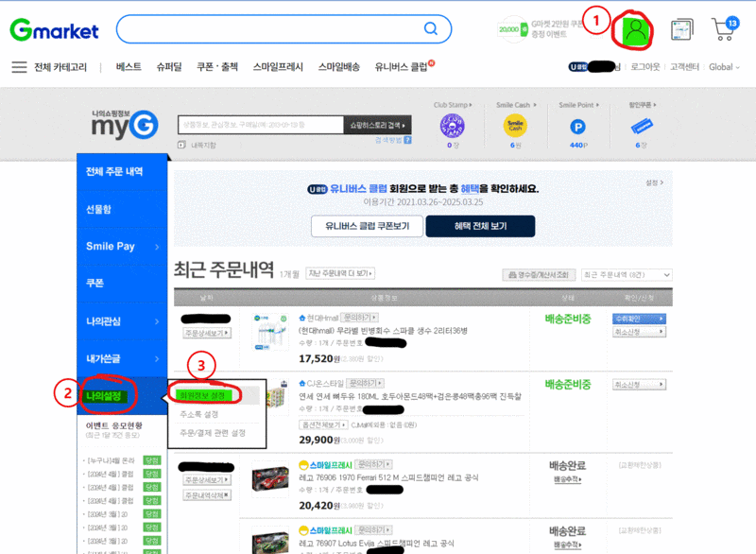756x554 pixels.
Task: Open the 베스트 navigation tab
Action: coord(129,67)
